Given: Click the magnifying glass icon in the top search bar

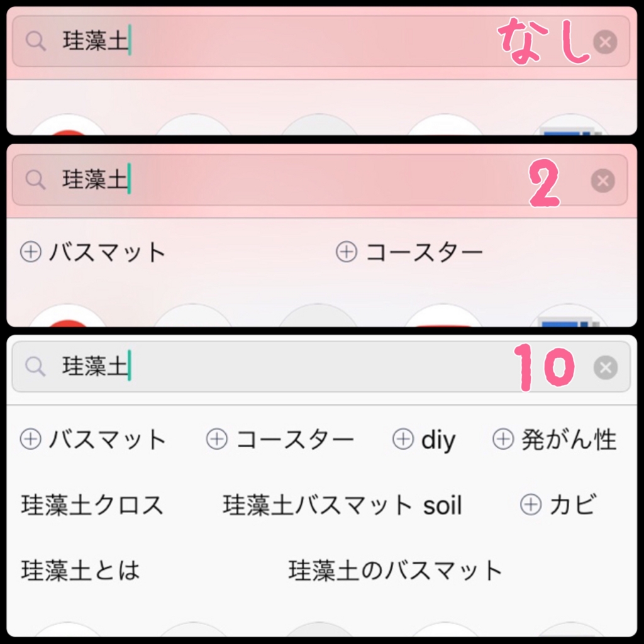Looking at the screenshot, I should coord(35,42).
